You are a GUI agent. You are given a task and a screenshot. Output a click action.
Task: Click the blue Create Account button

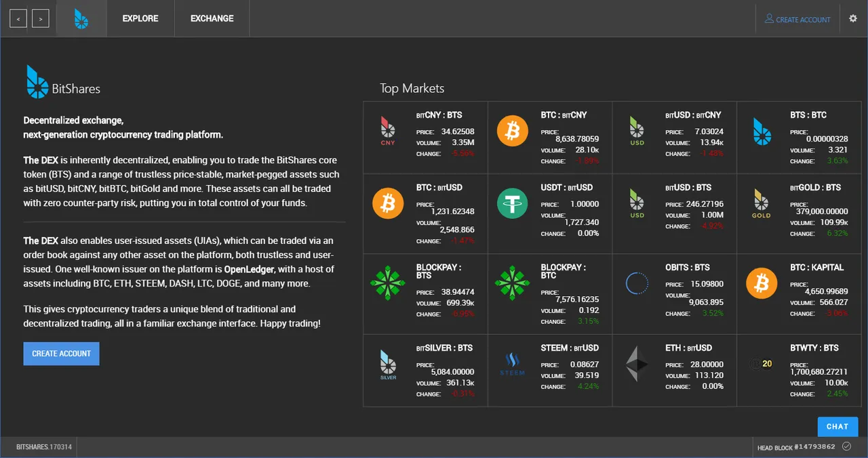pyautogui.click(x=61, y=354)
